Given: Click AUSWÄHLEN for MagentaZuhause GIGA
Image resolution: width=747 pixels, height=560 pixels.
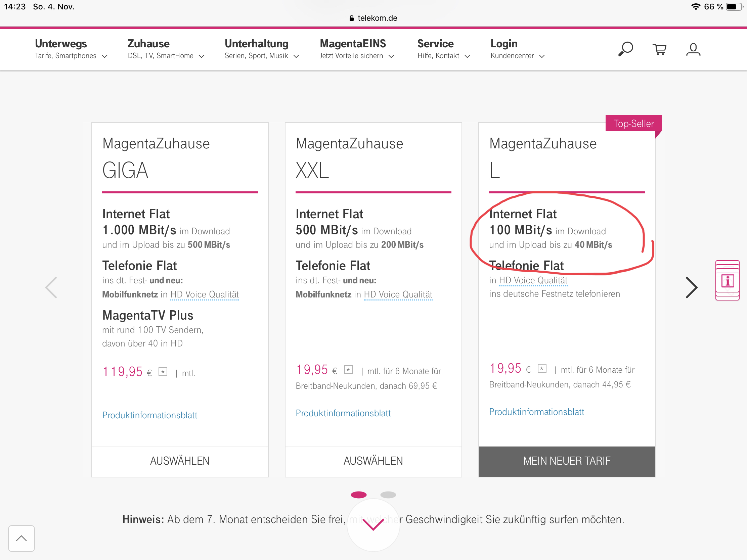Looking at the screenshot, I should [x=180, y=461].
